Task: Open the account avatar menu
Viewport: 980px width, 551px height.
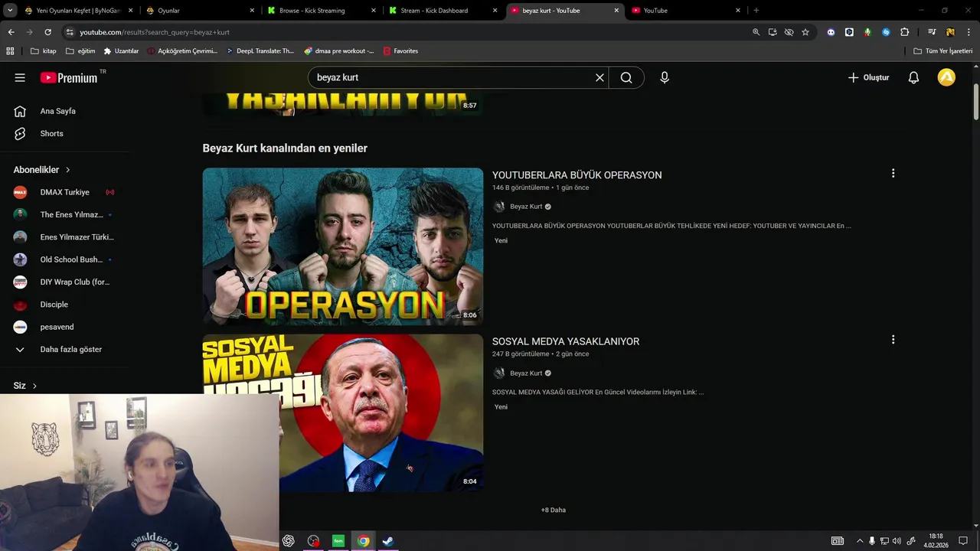Action: pyautogui.click(x=946, y=77)
